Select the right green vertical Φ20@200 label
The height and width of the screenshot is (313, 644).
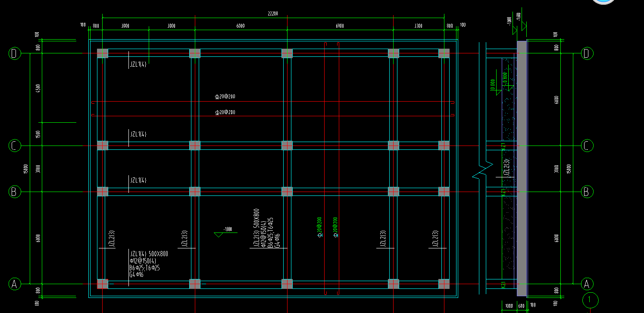click(x=335, y=227)
